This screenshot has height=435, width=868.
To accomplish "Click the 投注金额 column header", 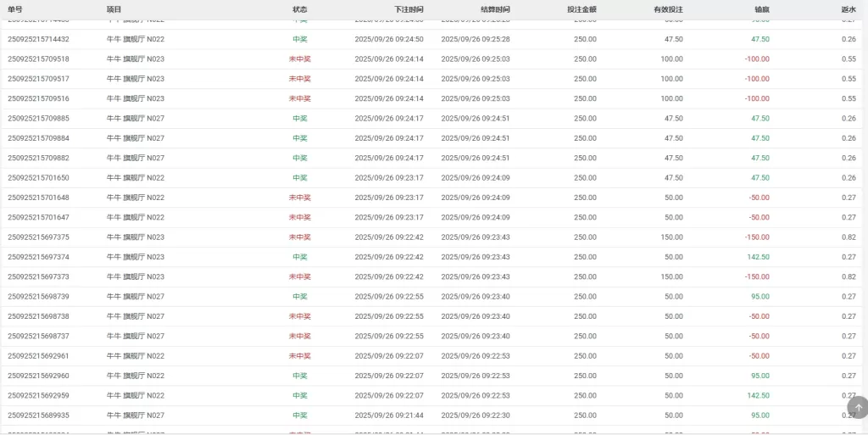I will pyautogui.click(x=581, y=9).
